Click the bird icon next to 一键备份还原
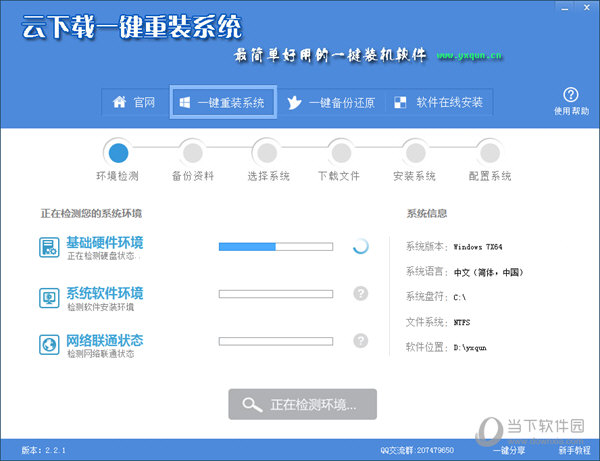Image resolution: width=600 pixels, height=461 pixels. [x=294, y=102]
